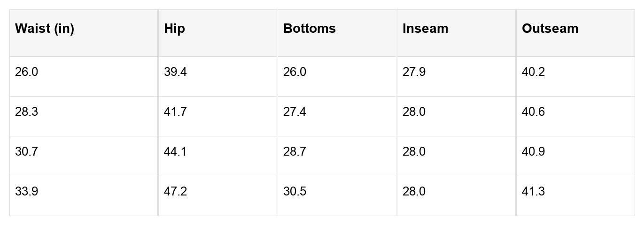Click outseam value 40.2
Viewport: 644px width, 225px height.
pyautogui.click(x=533, y=72)
